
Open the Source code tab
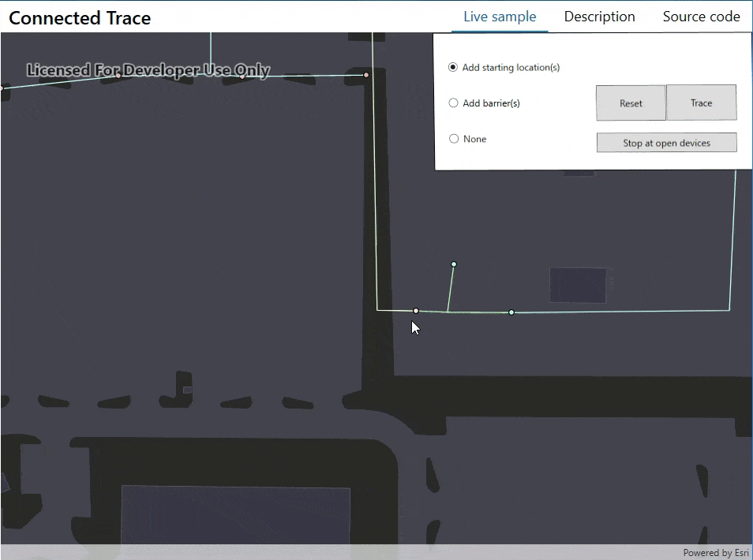[x=701, y=16]
